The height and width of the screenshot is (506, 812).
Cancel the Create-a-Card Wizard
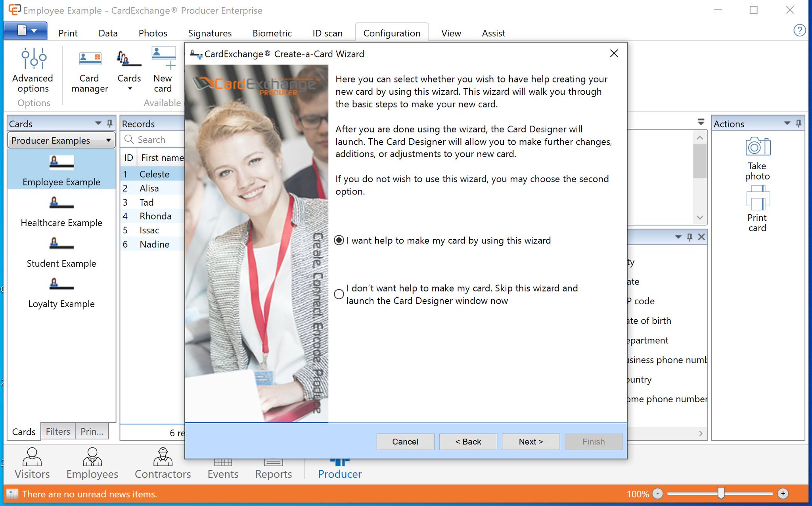coord(405,441)
